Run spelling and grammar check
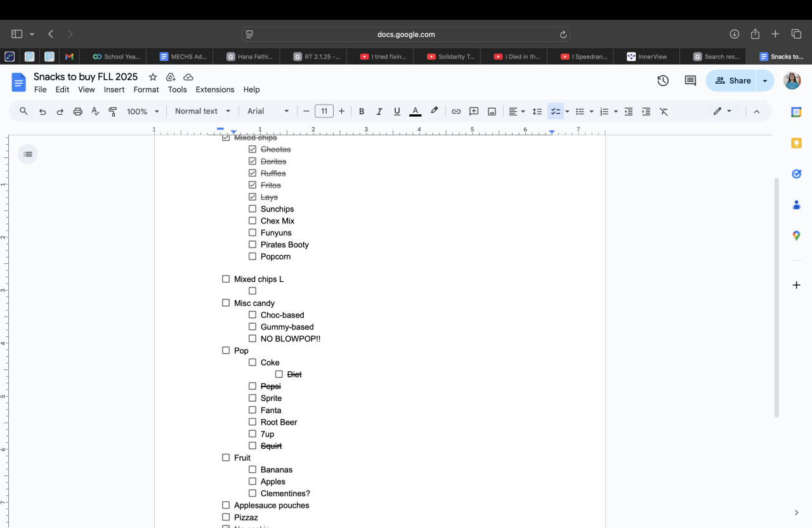Screen dimensions: 812x528 click(x=95, y=112)
